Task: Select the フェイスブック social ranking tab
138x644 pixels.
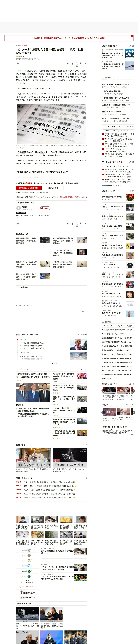Action: (x=110, y=166)
